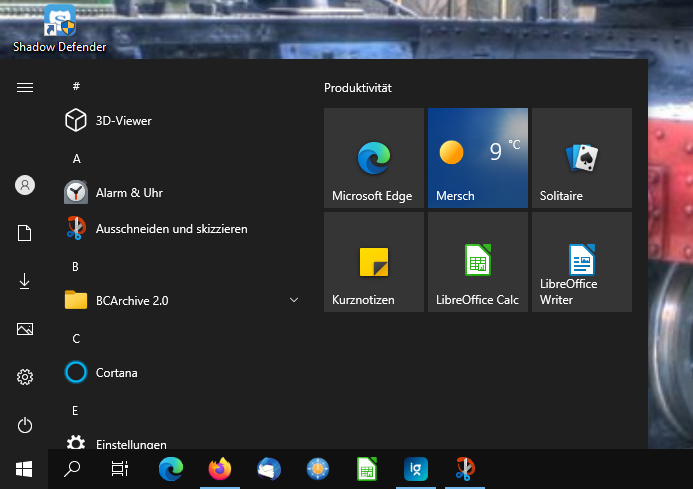Click the letter A section header
Screen dimensions: 693x489
coord(76,159)
